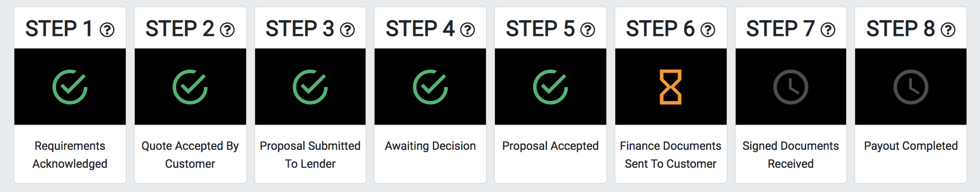Show help info for STEP 4

click(x=468, y=30)
